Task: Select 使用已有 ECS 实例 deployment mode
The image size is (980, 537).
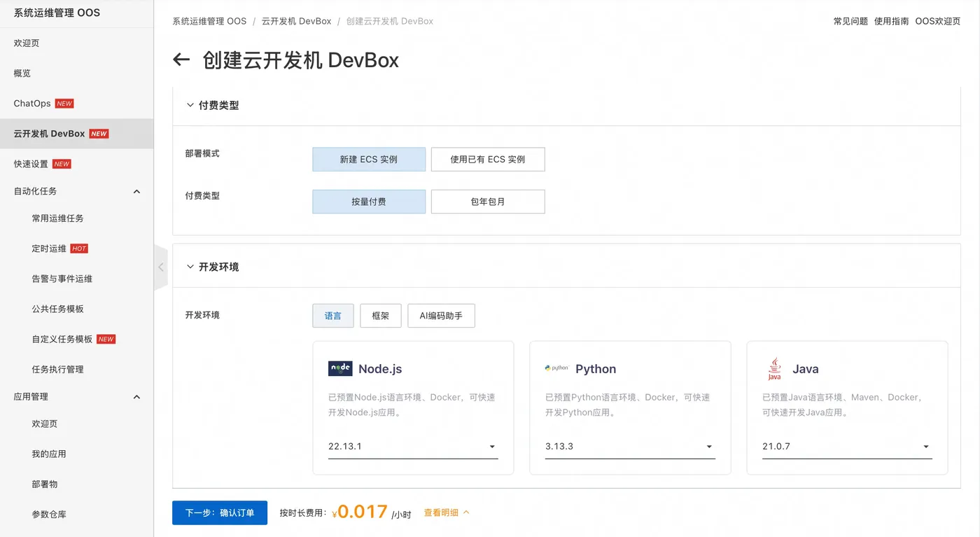Action: (x=488, y=159)
